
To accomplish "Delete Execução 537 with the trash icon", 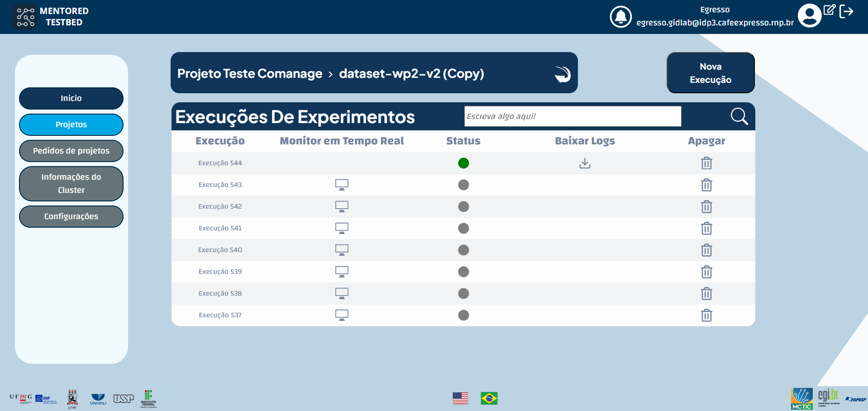I will (706, 315).
